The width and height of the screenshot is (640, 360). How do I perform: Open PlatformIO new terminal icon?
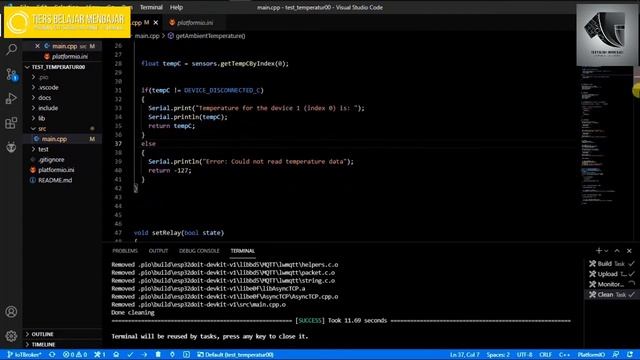pyautogui.click(x=186, y=355)
